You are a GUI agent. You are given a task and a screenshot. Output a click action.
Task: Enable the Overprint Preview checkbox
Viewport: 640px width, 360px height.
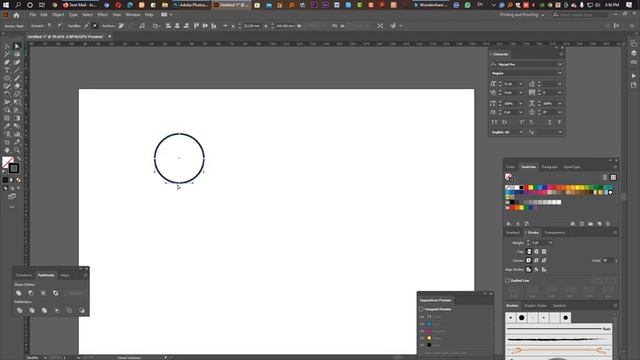click(x=421, y=309)
